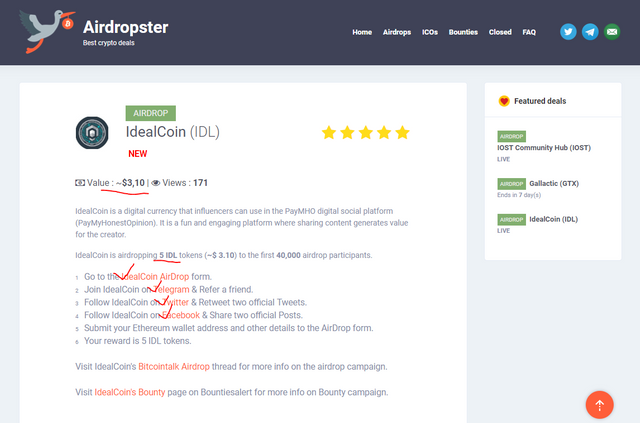Image resolution: width=640 pixels, height=423 pixels.
Task: Open IOST Community Hub featured deal
Action: tap(544, 148)
